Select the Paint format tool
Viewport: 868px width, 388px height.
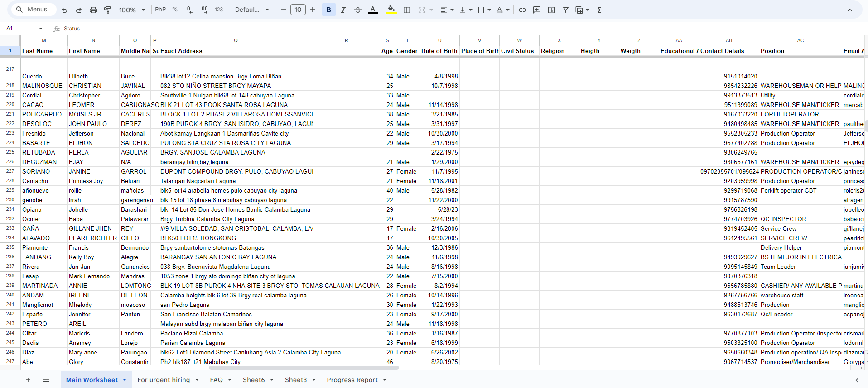pyautogui.click(x=108, y=10)
